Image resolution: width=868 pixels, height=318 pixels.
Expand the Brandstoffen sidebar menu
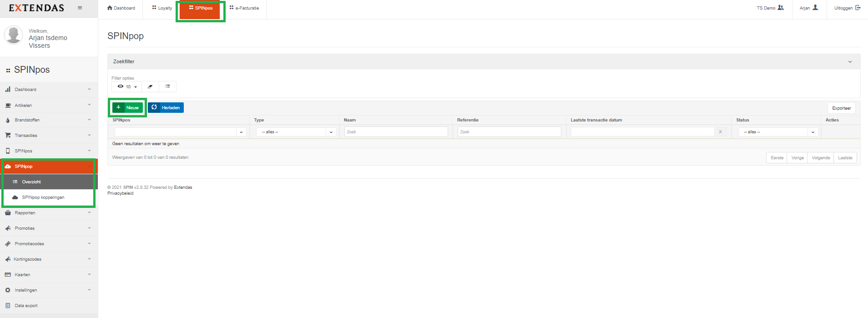[49, 120]
